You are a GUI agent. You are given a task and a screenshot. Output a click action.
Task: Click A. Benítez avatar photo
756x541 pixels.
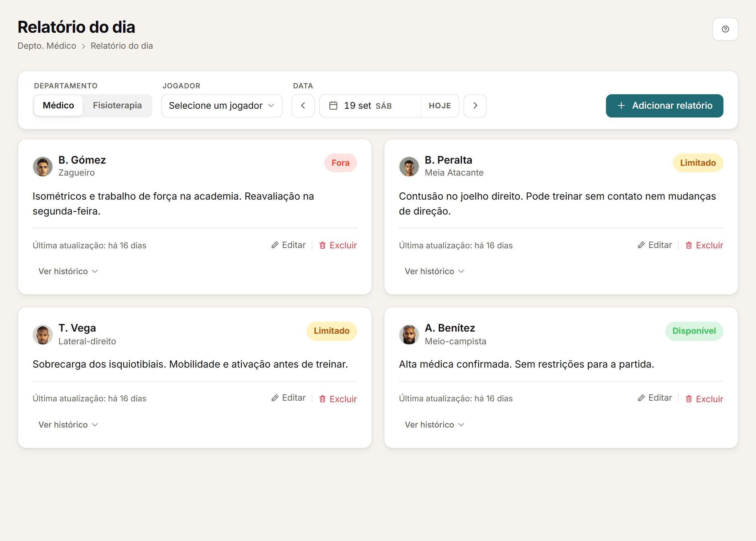409,334
